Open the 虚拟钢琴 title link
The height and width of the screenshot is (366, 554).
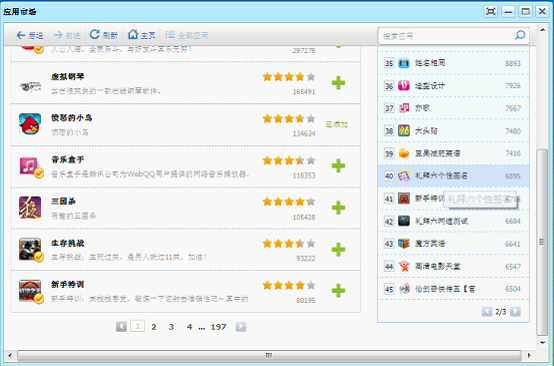point(67,76)
